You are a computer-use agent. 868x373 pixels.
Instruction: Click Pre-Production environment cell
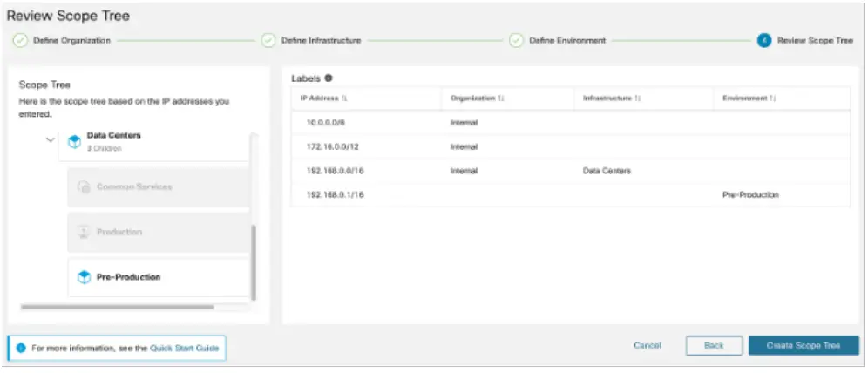[x=750, y=195]
